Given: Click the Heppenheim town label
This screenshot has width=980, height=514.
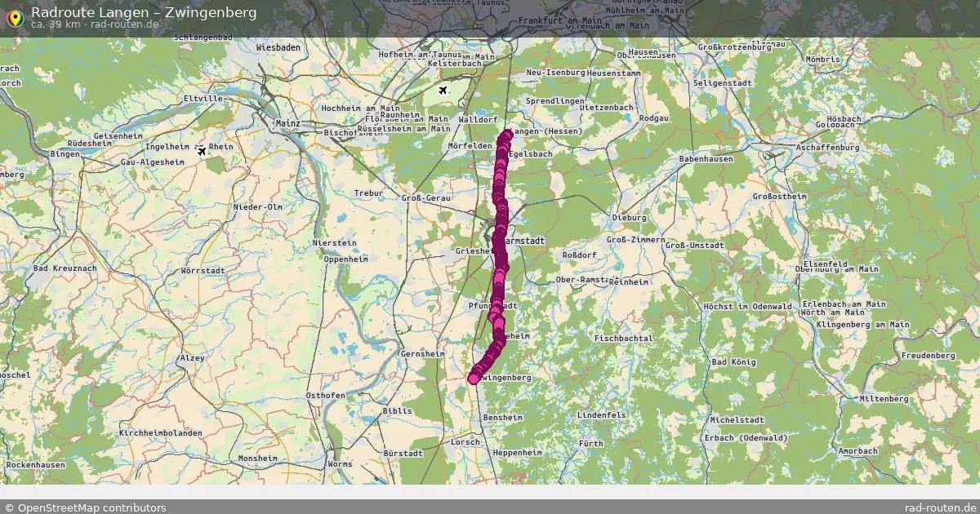Looking at the screenshot, I should coord(519,452).
